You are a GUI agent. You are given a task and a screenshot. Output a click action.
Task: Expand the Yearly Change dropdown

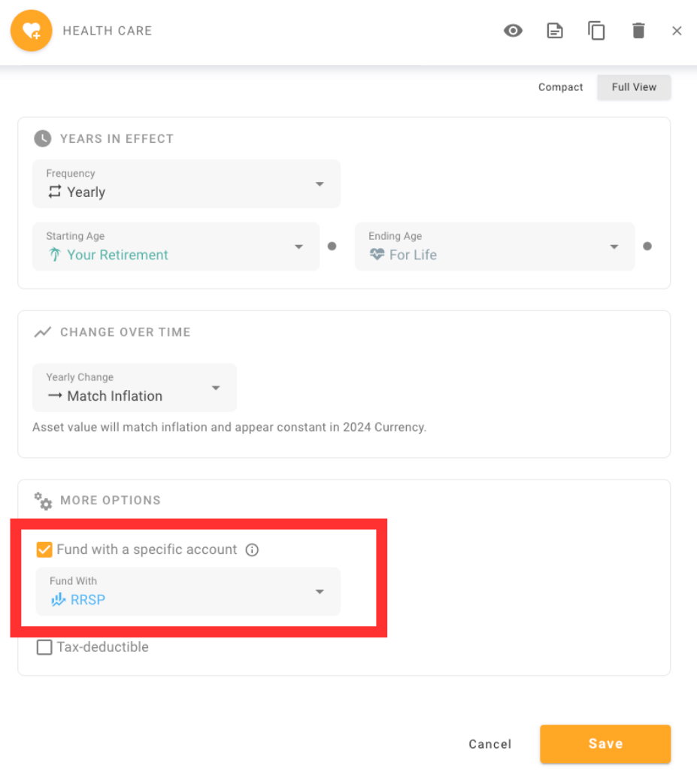click(135, 388)
